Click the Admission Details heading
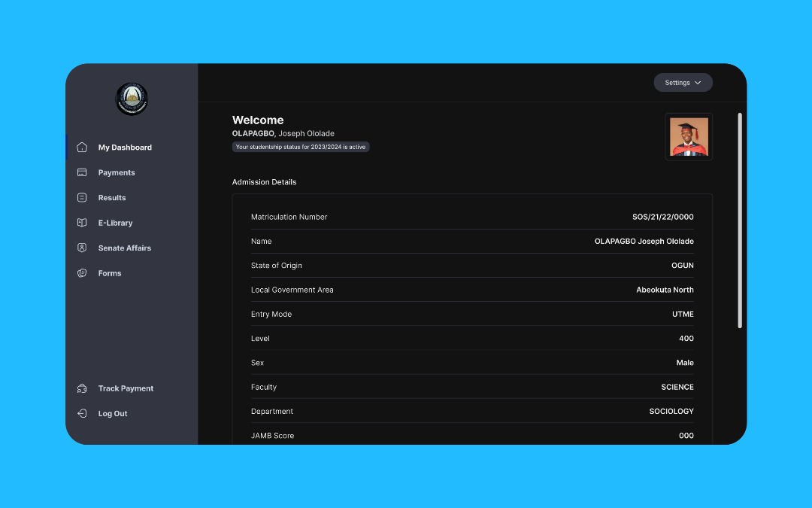The image size is (812, 508). [x=264, y=182]
